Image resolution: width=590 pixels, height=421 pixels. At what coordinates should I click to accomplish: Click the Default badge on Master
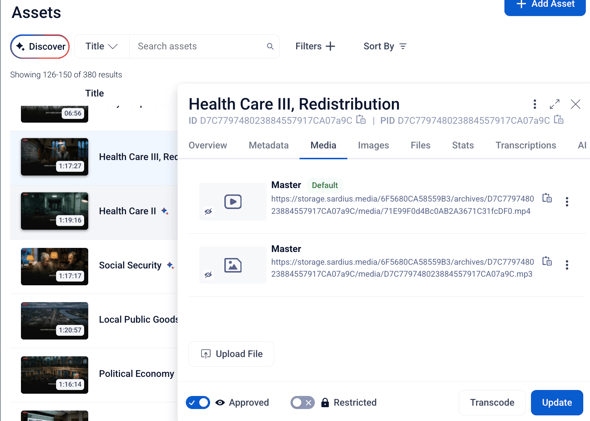(x=325, y=185)
